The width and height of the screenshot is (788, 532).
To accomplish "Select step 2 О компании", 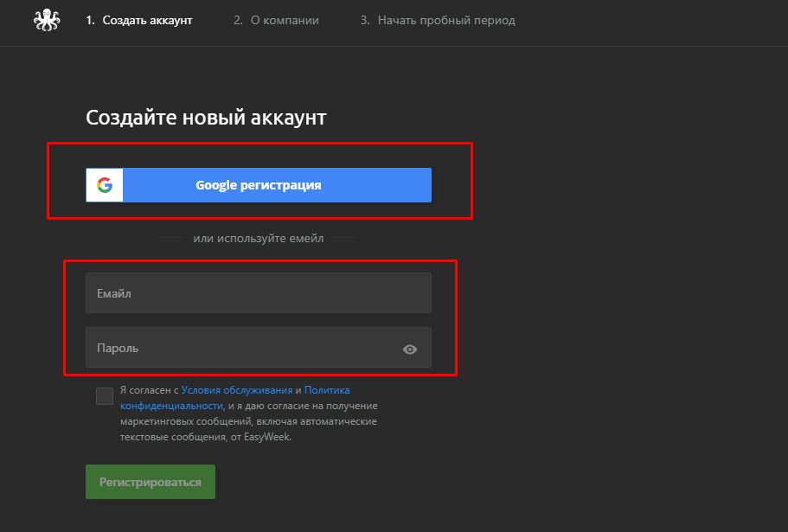I will (x=277, y=21).
